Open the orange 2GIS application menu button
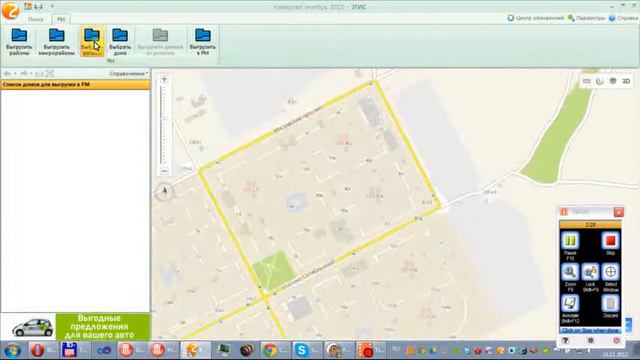 click(11, 11)
